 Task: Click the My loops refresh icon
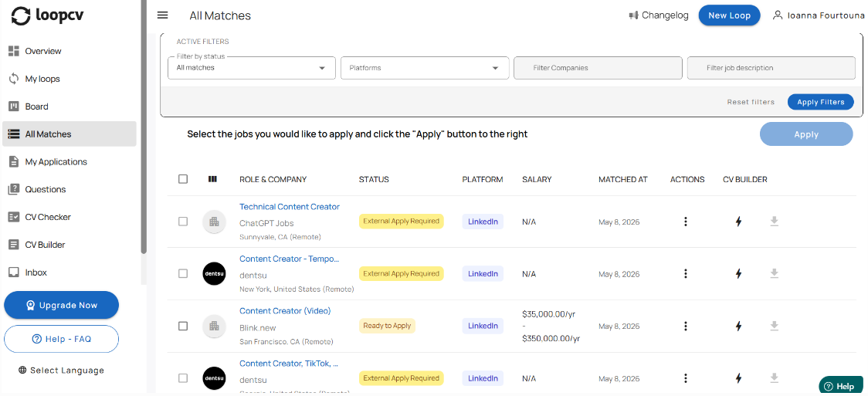pyautogui.click(x=14, y=79)
